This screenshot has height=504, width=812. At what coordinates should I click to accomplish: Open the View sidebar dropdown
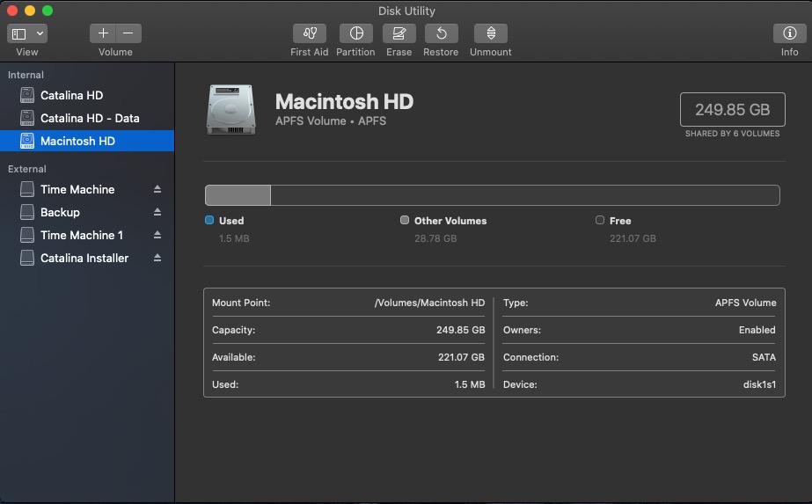pos(27,33)
